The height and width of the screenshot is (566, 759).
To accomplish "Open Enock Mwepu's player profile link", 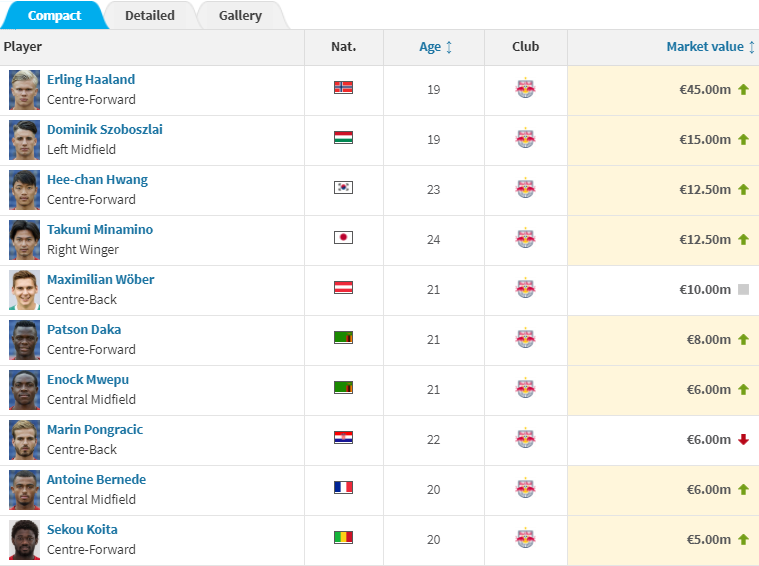I will (88, 380).
